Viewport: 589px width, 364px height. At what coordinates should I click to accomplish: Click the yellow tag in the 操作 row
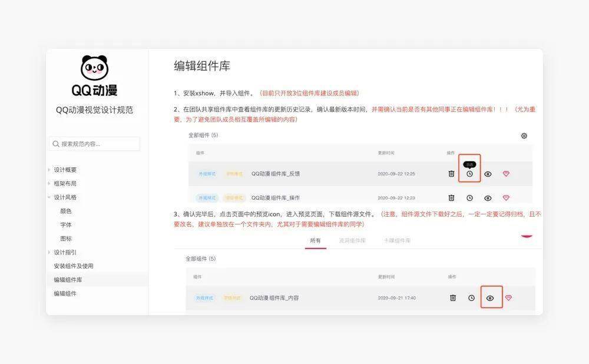234,198
